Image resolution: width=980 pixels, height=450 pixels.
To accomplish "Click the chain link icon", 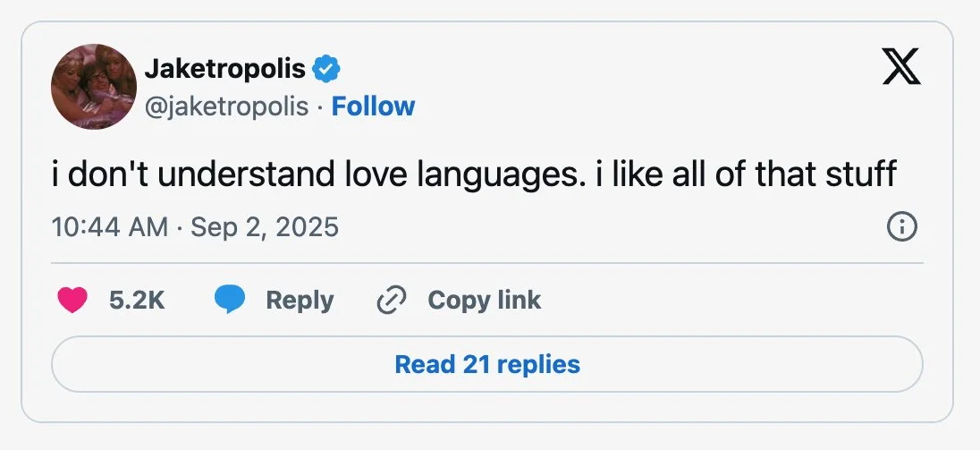I will (392, 300).
